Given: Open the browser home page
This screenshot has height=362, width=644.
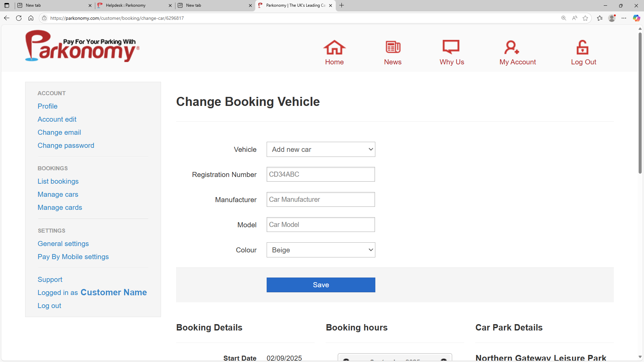Looking at the screenshot, I should [x=31, y=18].
